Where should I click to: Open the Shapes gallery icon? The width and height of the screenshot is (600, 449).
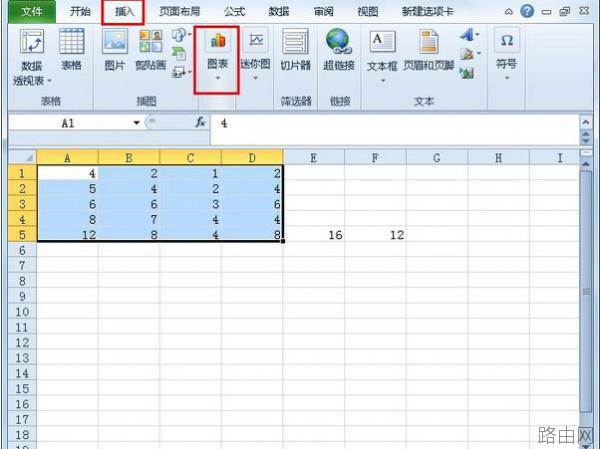(179, 36)
